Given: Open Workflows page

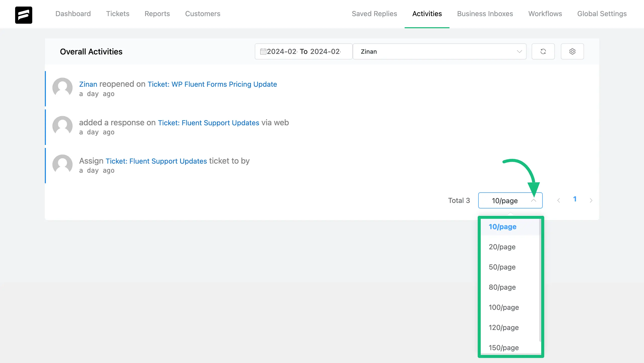Looking at the screenshot, I should coord(545,14).
